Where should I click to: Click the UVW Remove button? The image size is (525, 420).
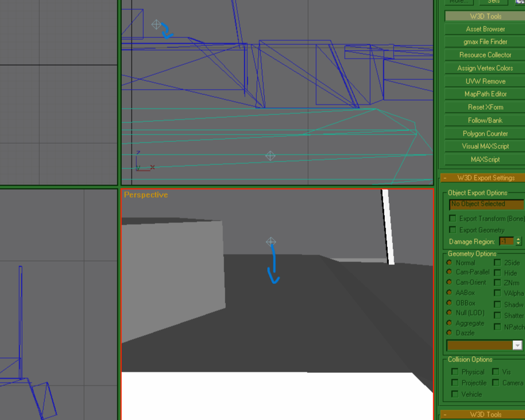(484, 81)
